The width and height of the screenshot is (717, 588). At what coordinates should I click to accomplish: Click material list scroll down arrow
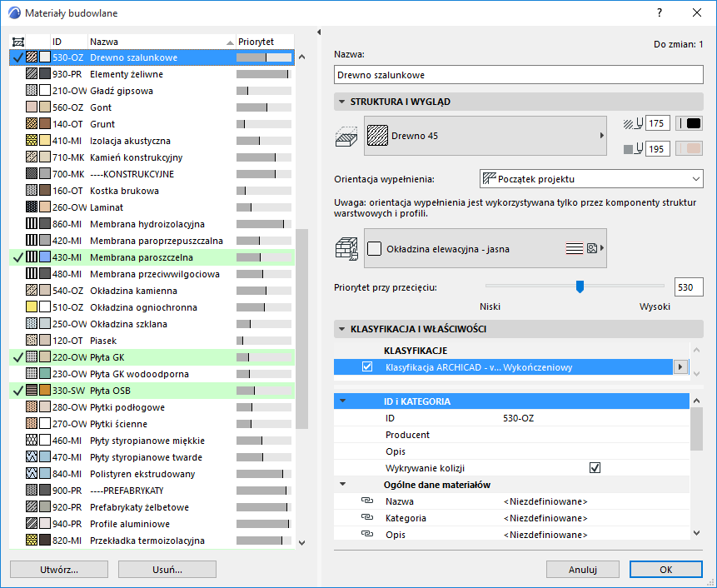(301, 542)
